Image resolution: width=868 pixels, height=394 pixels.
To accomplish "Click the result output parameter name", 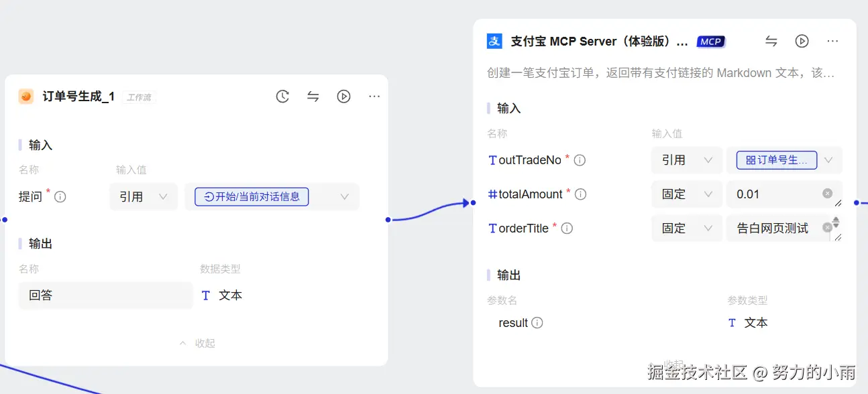I will 513,323.
